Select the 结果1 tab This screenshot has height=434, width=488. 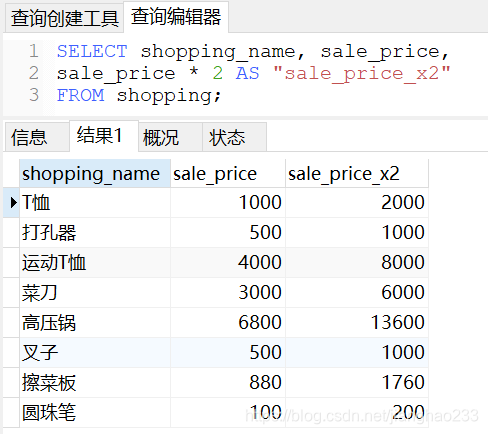pyautogui.click(x=104, y=136)
